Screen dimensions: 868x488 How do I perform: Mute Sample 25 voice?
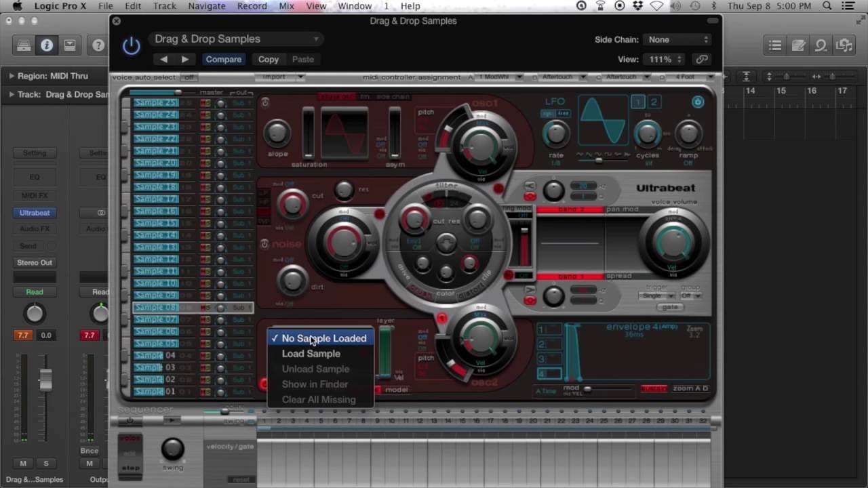[x=202, y=103]
